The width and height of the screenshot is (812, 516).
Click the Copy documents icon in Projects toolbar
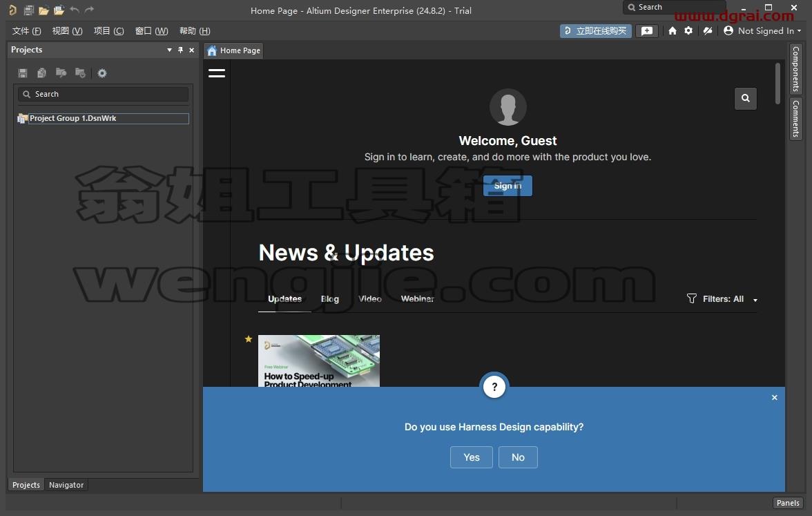point(41,73)
